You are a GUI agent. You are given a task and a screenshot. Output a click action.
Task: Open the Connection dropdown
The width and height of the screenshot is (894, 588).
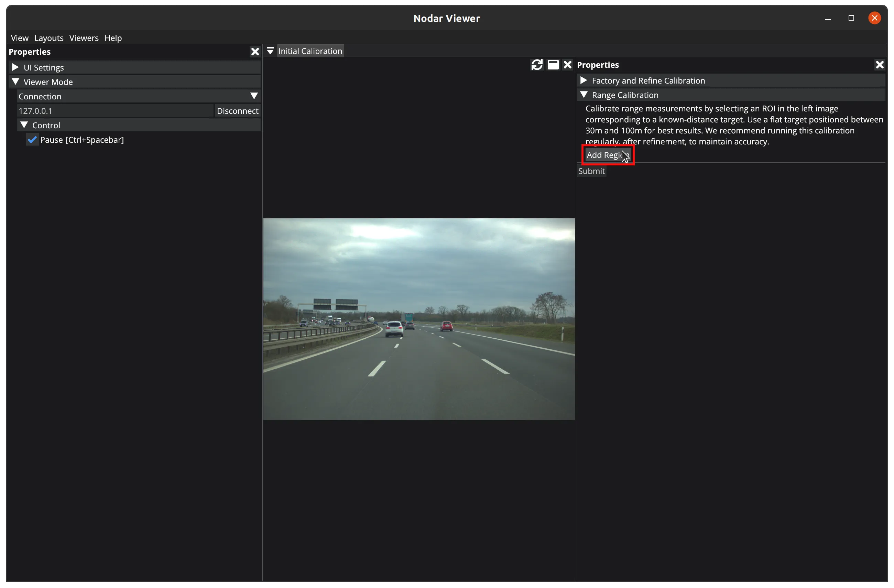[253, 96]
